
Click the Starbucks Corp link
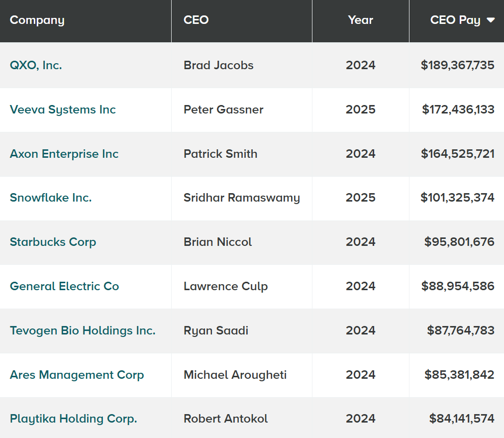tap(53, 242)
